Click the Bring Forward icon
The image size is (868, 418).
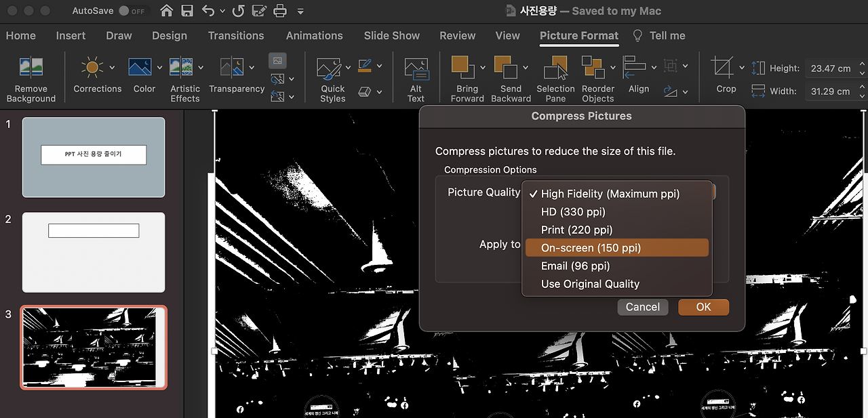[464, 68]
